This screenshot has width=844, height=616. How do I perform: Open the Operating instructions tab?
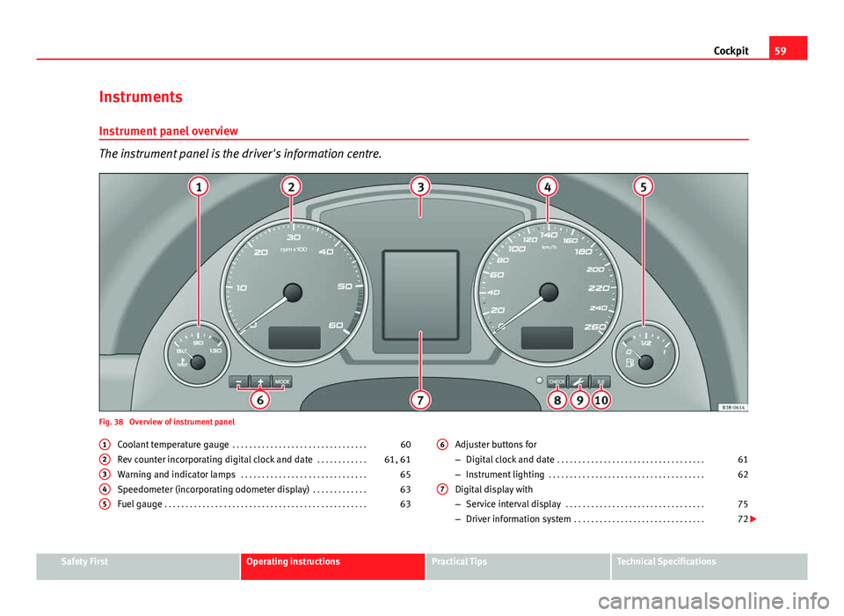click(332, 567)
